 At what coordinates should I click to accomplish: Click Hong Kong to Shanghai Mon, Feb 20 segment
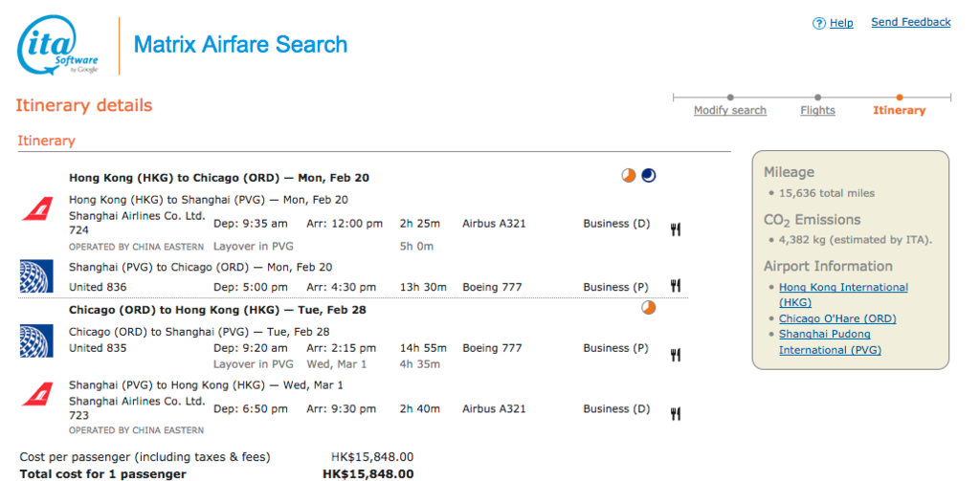tap(208, 200)
